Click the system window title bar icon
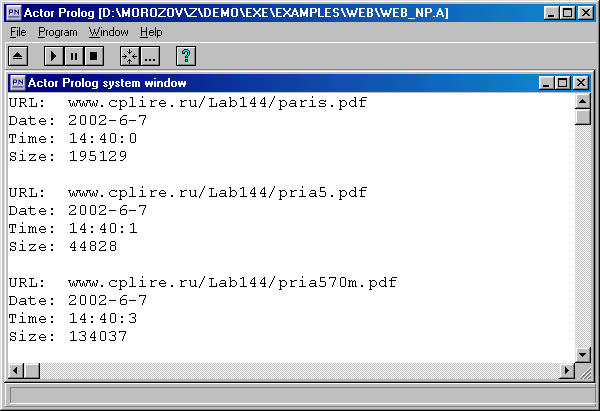This screenshot has height=411, width=600. (18, 83)
